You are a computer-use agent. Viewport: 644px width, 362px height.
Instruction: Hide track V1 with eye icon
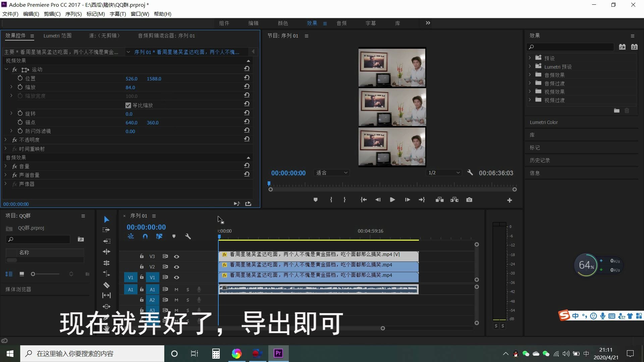(176, 277)
